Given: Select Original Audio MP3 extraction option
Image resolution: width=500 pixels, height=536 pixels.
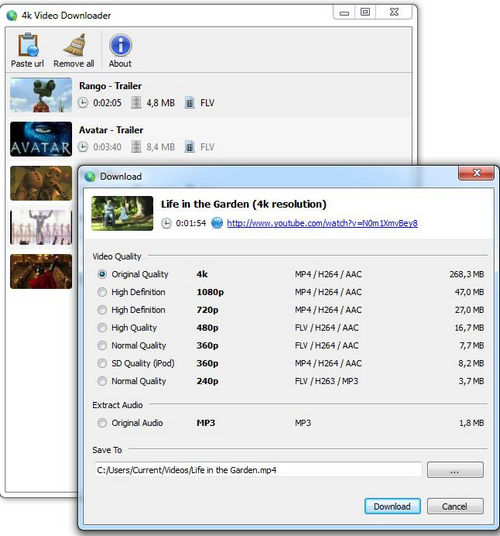Looking at the screenshot, I should [102, 423].
